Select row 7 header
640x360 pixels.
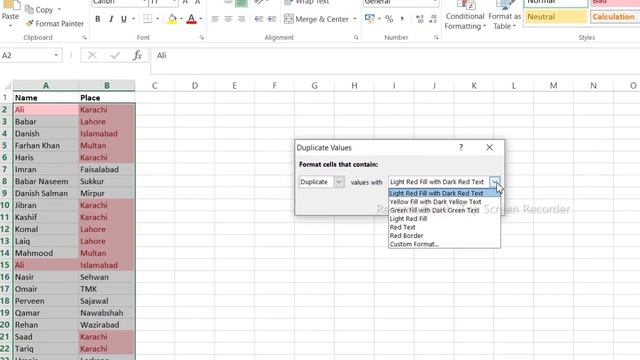tap(5, 169)
